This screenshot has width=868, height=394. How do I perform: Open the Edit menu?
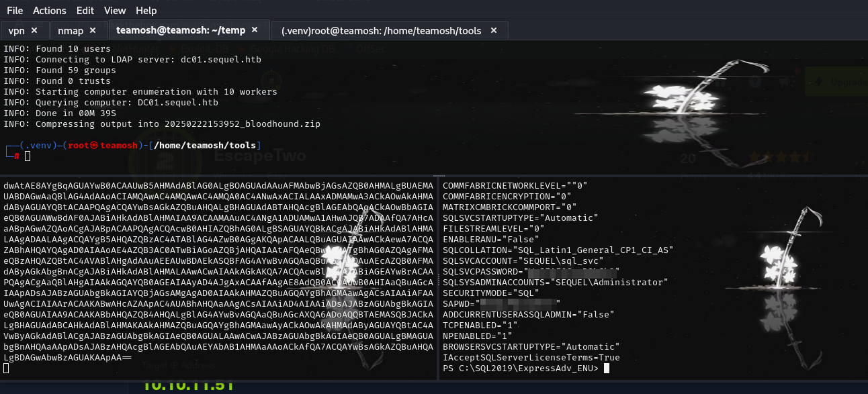[x=85, y=11]
